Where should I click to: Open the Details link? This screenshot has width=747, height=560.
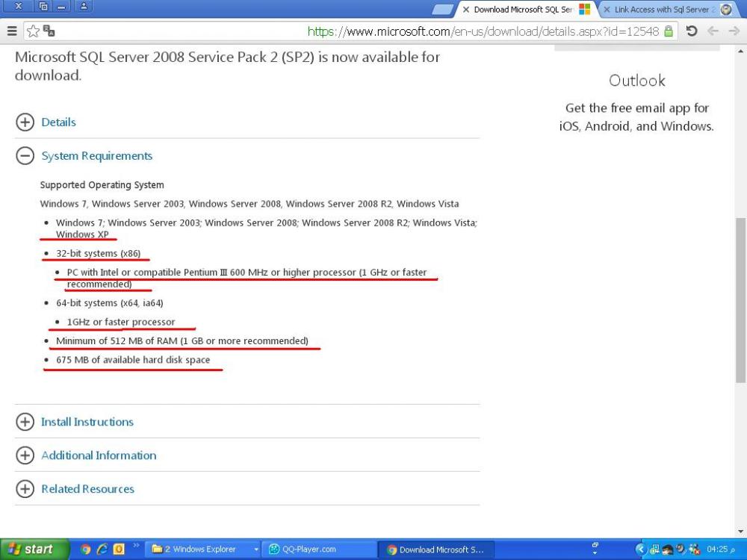click(x=58, y=122)
